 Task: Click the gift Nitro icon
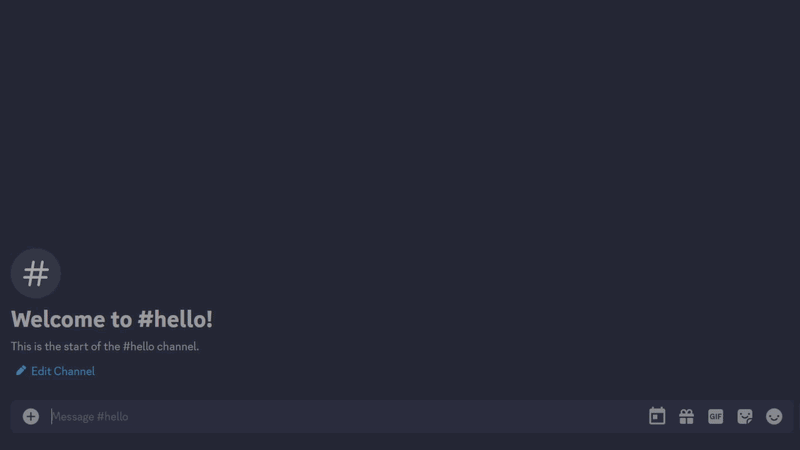click(686, 416)
